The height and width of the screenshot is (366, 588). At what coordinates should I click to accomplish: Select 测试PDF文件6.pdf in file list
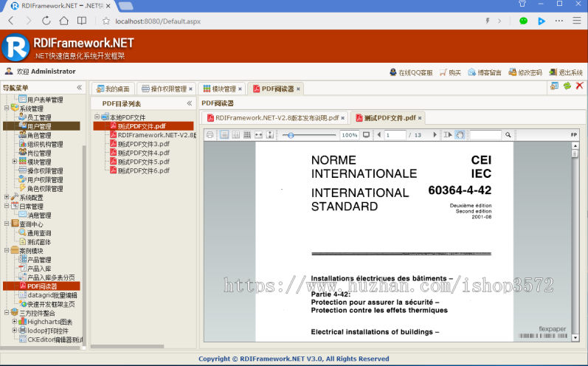(x=143, y=171)
